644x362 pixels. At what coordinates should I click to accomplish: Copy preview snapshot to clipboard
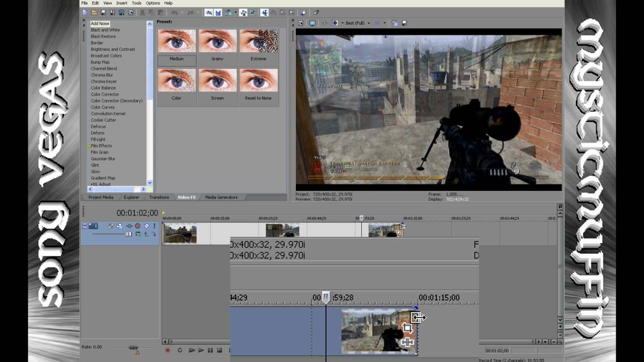pyautogui.click(x=394, y=23)
